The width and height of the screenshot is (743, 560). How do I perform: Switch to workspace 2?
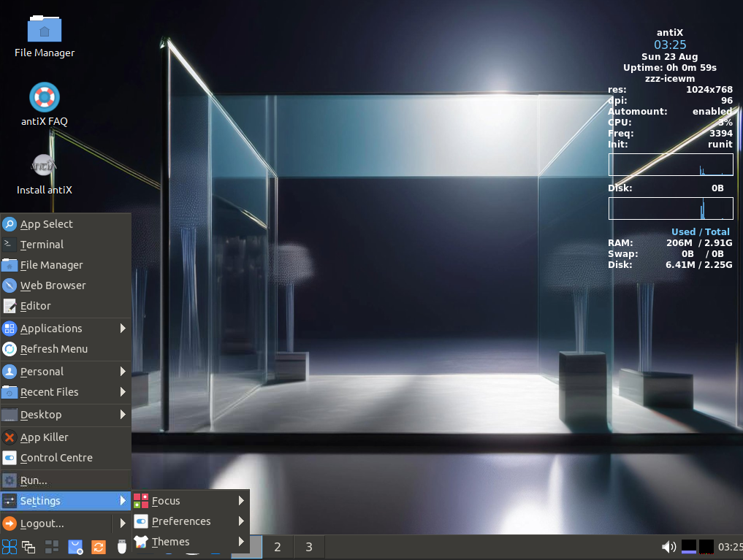[278, 547]
